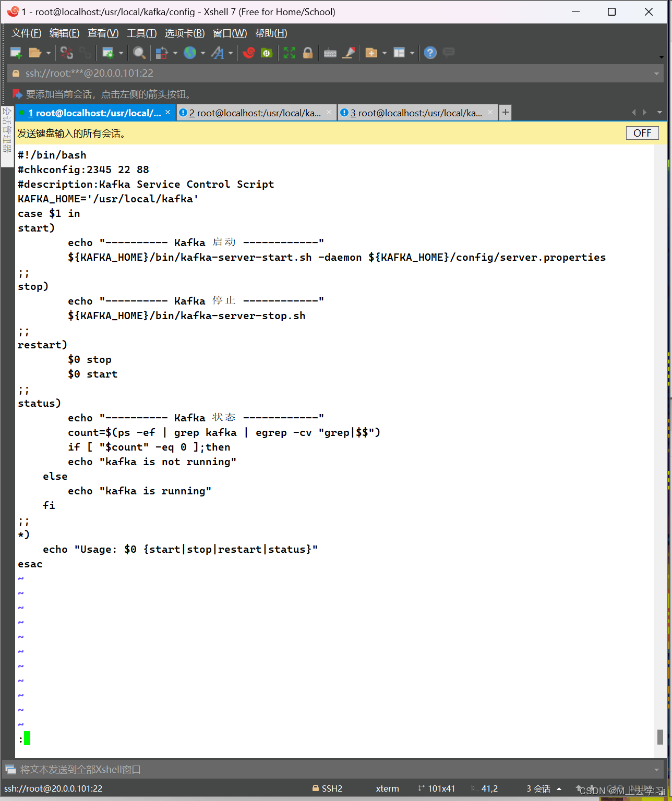Viewport: 672px width, 801px height.
Task: Open the 文件(F) menu
Action: [x=27, y=33]
